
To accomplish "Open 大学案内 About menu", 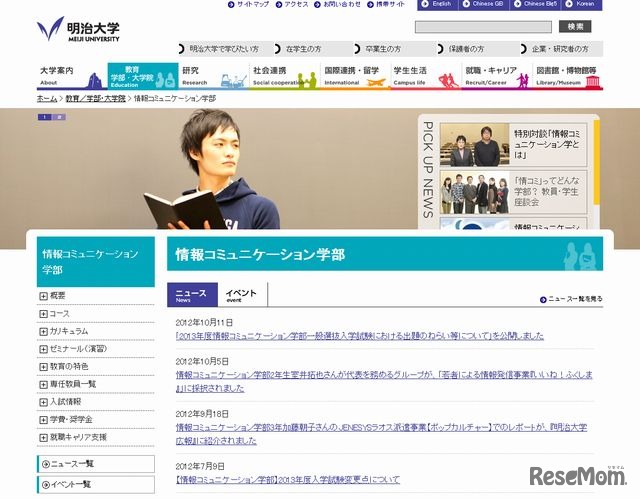I will point(72,76).
